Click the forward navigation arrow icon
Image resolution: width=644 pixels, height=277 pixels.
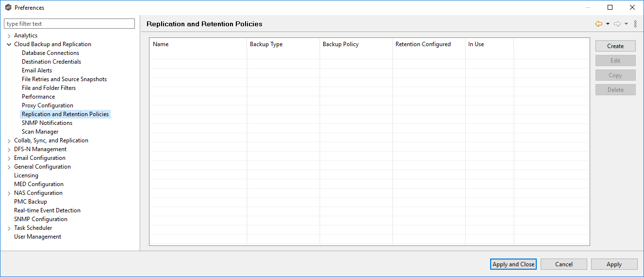(617, 24)
